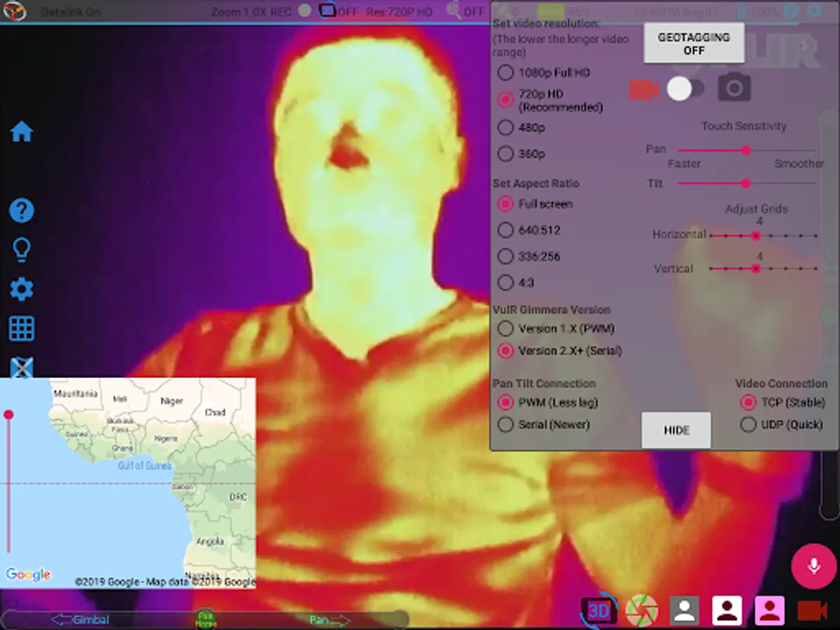The image size is (840, 630).
Task: Tap the photo camera icon in panel
Action: point(734,87)
